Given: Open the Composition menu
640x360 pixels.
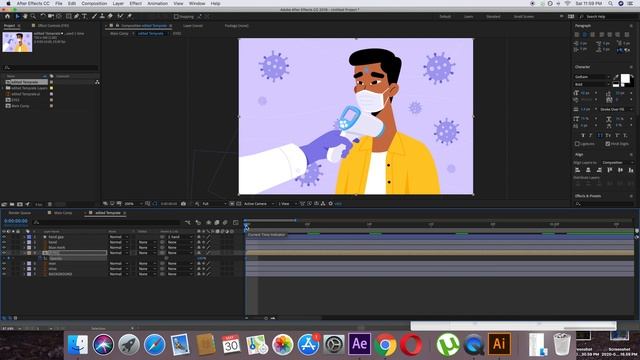Looking at the screenshot, I should click(x=94, y=3).
